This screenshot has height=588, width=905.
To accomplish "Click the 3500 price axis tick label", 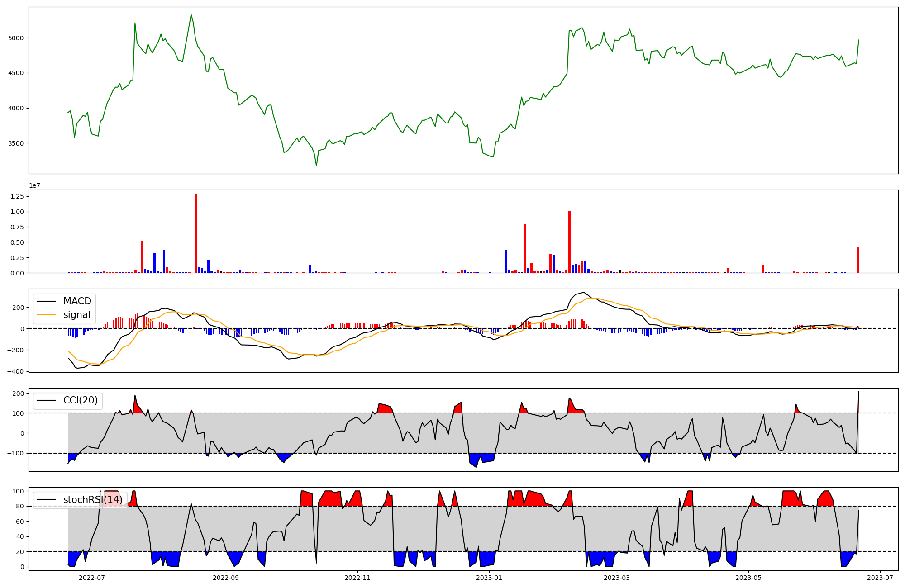I will point(16,143).
